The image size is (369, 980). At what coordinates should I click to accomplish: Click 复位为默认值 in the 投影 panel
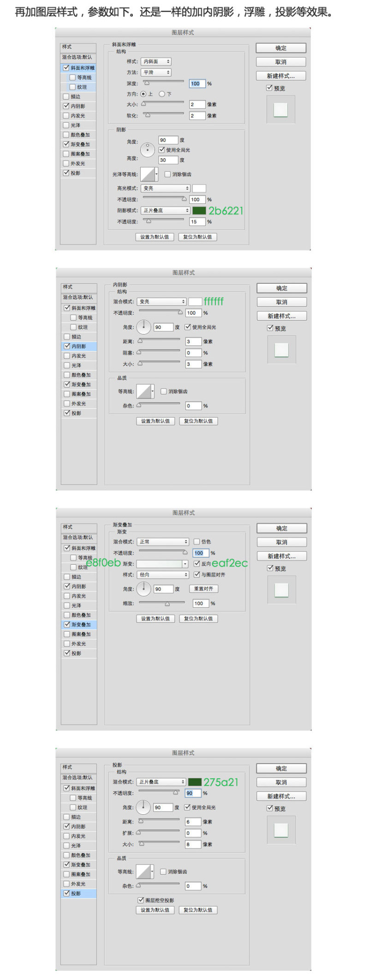point(198,910)
